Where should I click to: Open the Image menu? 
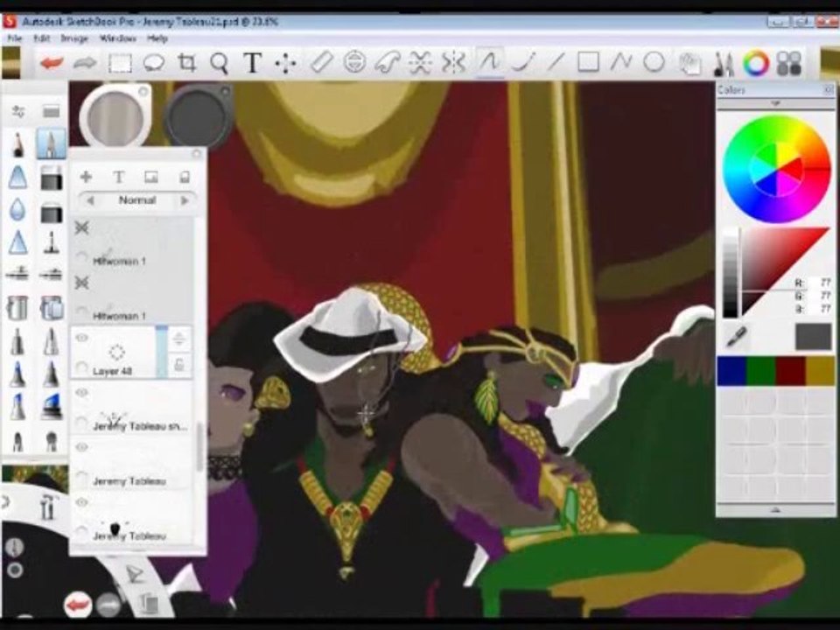click(x=73, y=38)
